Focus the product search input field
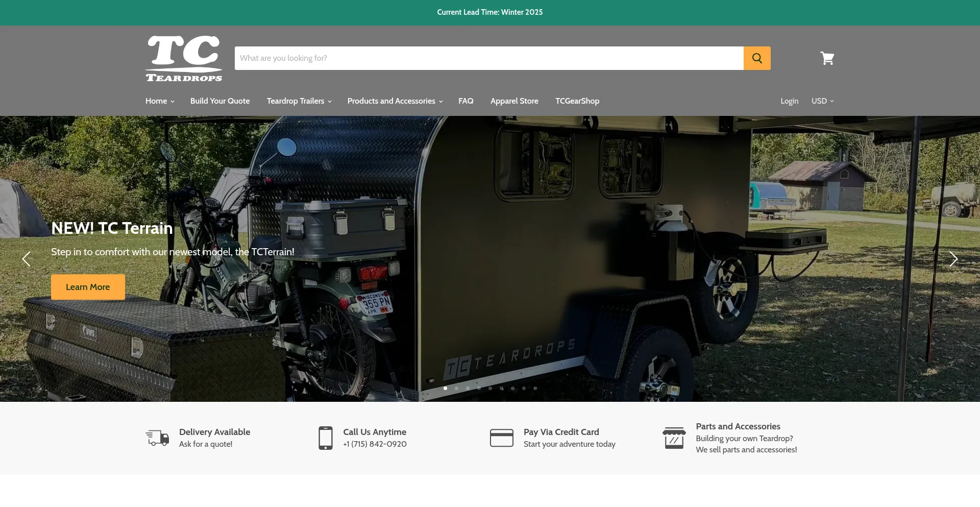Image resolution: width=980 pixels, height=507 pixels. [488, 58]
